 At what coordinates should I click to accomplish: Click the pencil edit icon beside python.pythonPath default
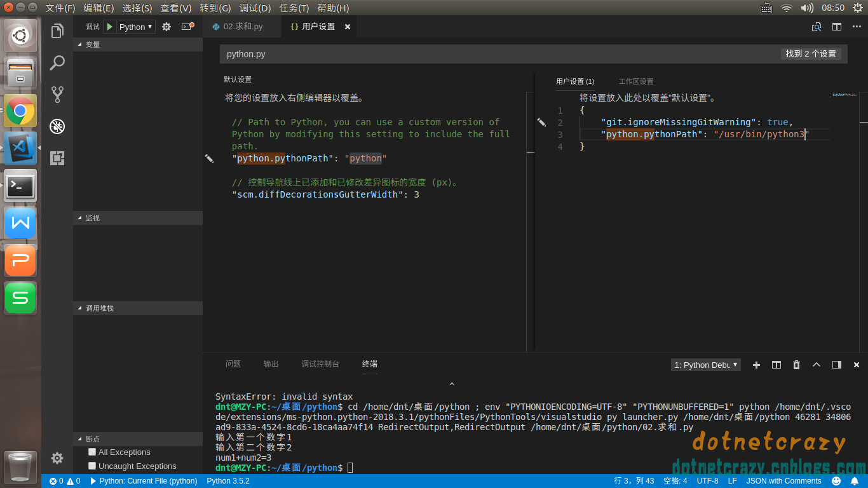209,158
